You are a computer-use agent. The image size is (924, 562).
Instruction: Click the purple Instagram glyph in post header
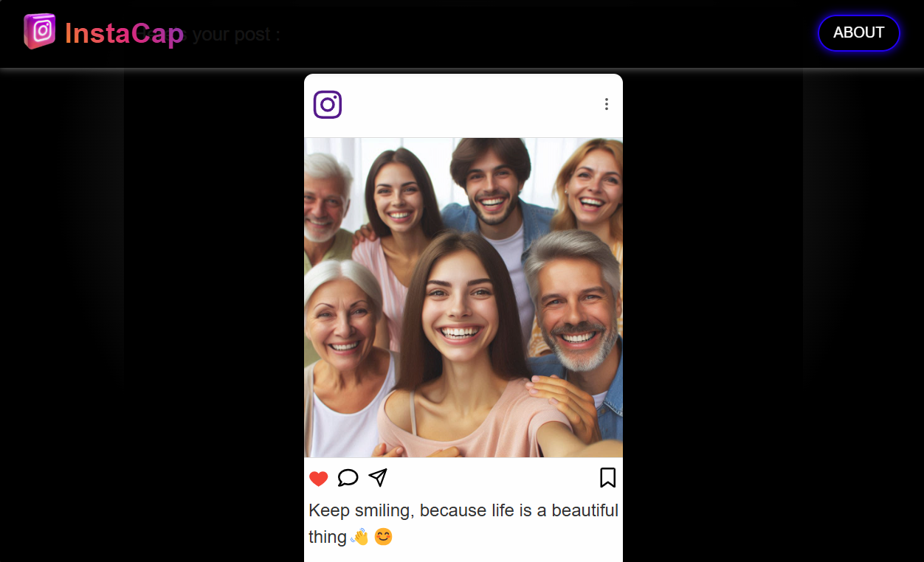327,105
